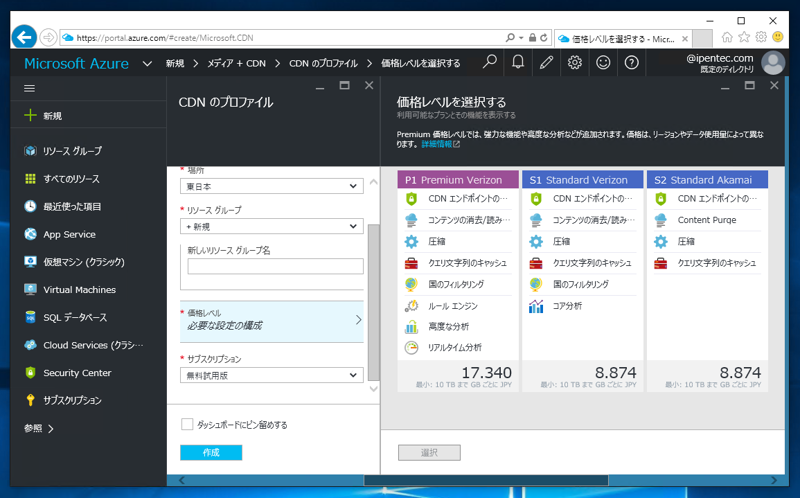This screenshot has height=498, width=800.
Task: Click Microsoft Azure logo text
Action: pyautogui.click(x=77, y=63)
